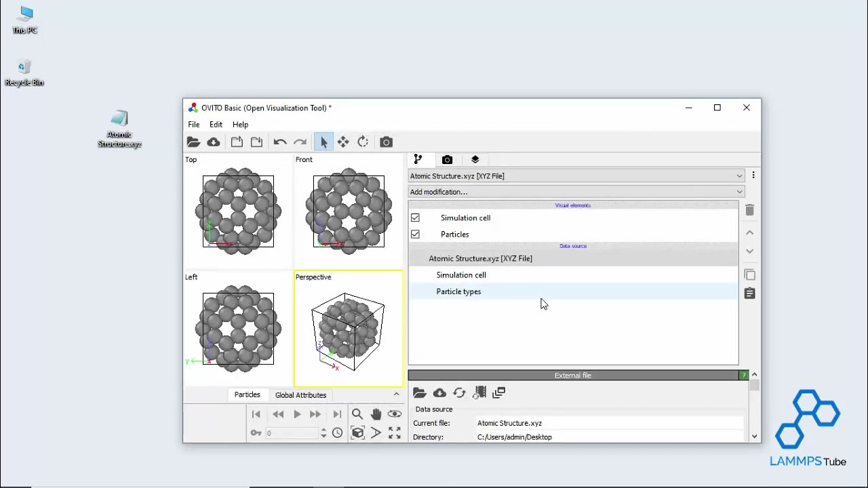868x488 pixels.
Task: Click the load file folder icon in main toolbar
Action: (193, 142)
